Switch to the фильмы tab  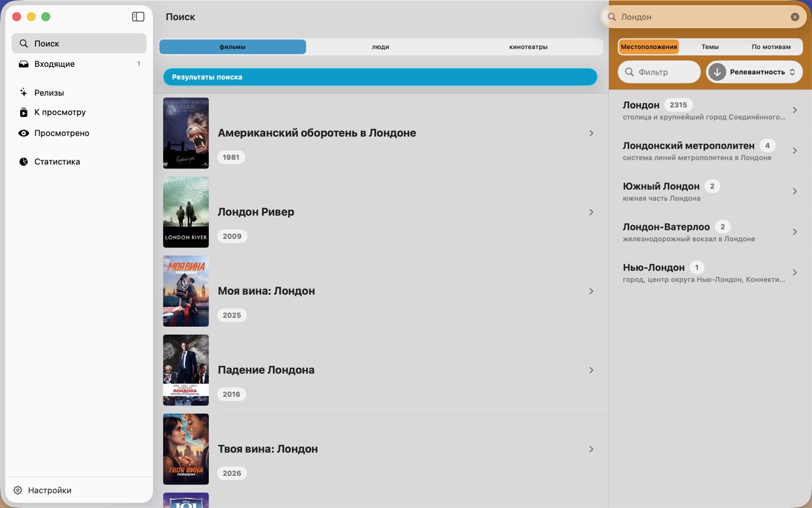point(232,47)
